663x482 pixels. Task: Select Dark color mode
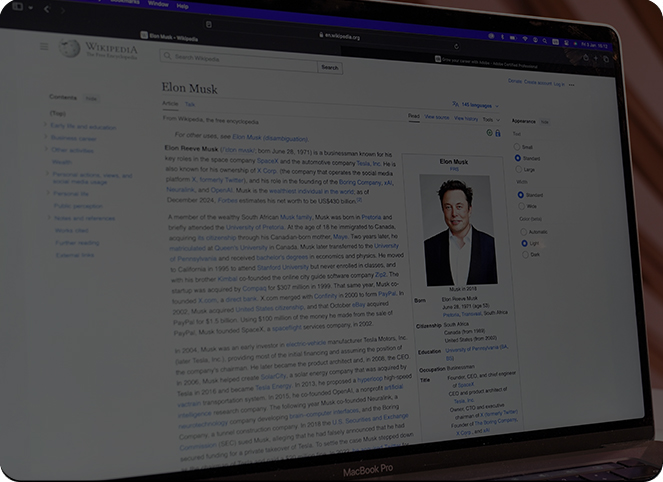point(525,255)
